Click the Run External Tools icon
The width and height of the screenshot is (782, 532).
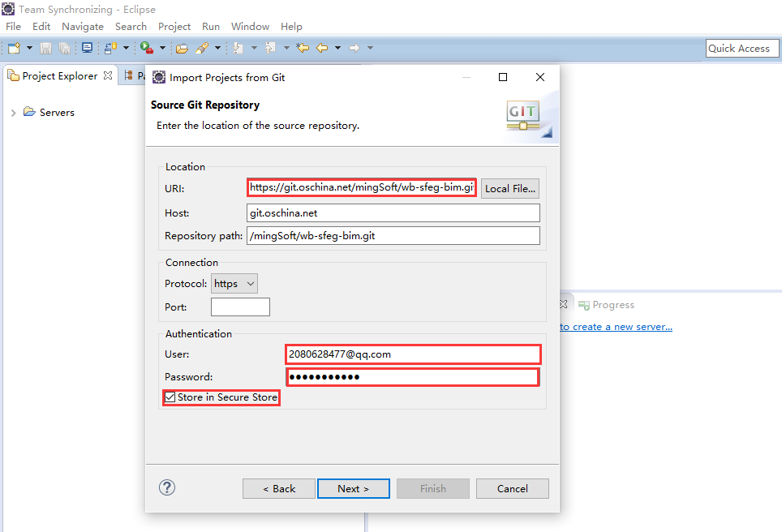(147, 48)
